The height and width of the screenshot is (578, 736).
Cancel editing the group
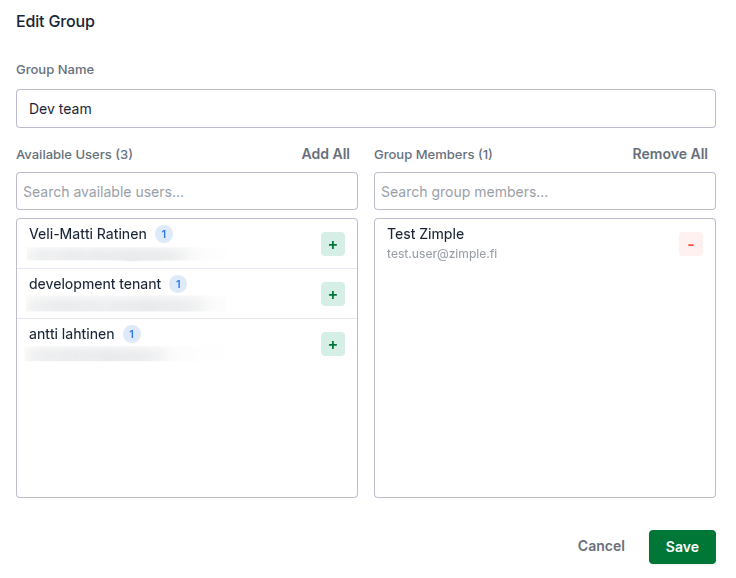[601, 546]
